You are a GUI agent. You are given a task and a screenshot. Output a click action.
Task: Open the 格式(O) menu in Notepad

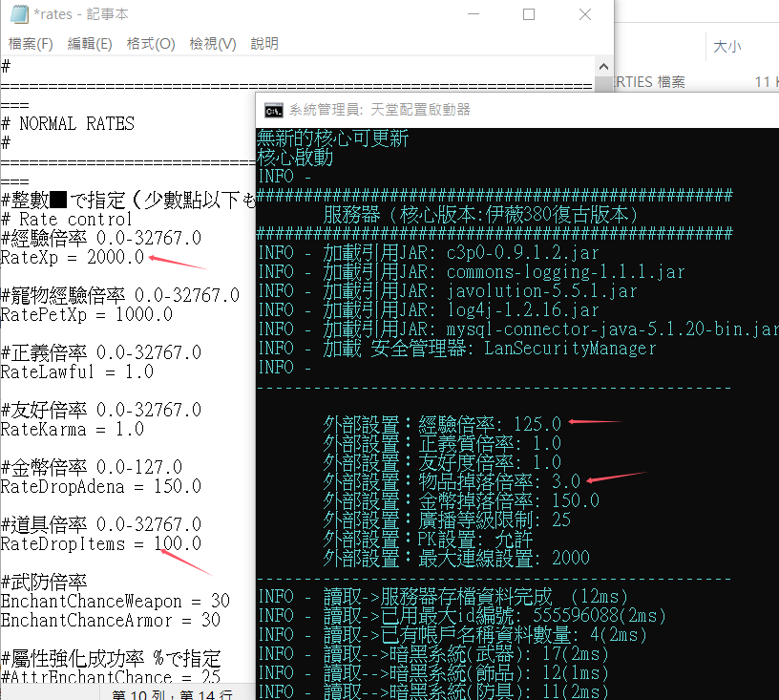point(151,44)
